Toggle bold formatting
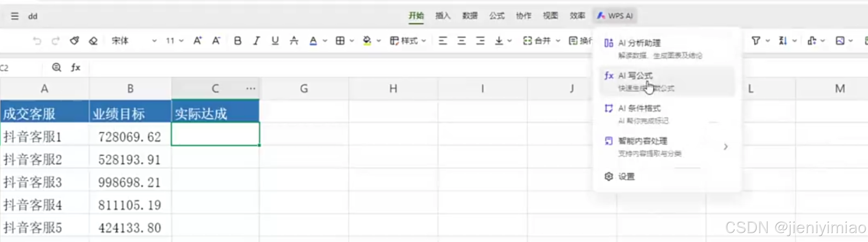 point(238,41)
